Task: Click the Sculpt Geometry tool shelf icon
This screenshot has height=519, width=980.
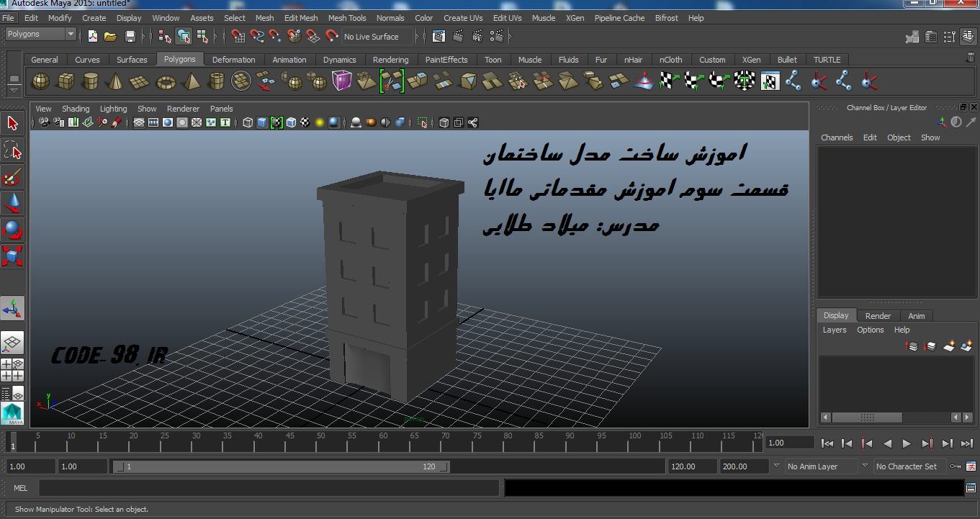Action: [643, 81]
